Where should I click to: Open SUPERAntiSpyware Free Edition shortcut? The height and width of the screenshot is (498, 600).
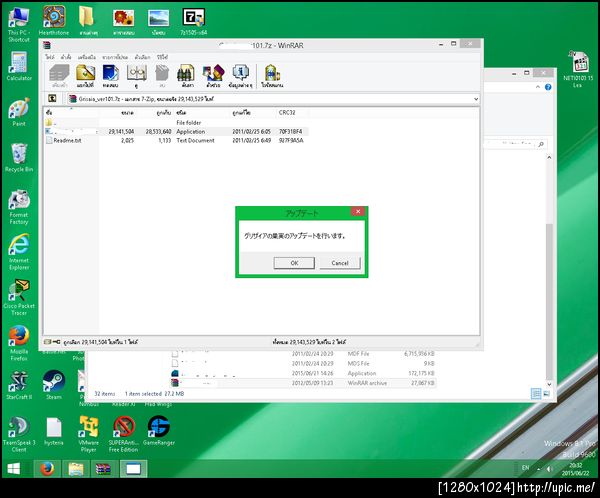click(x=123, y=434)
